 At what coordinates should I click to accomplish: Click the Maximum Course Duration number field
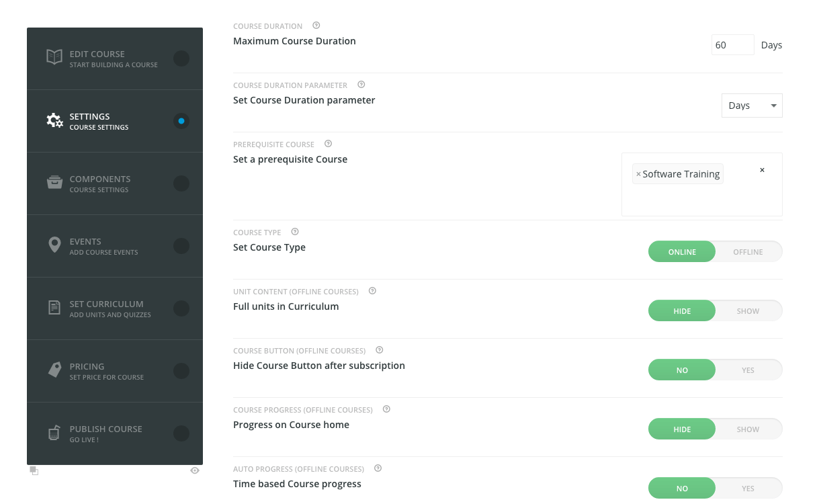732,45
